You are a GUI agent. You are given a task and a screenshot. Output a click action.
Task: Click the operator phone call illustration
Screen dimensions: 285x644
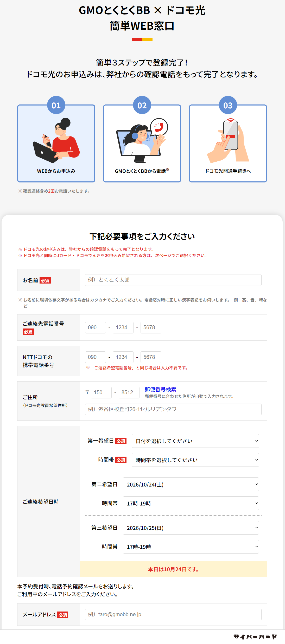pos(142,140)
